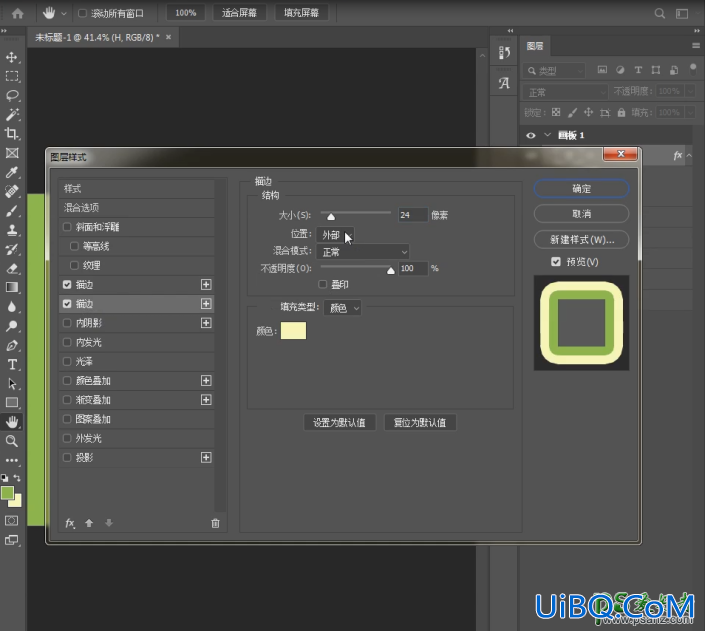This screenshot has width=705, height=631.
Task: Select the Zoom tool
Action: (x=12, y=441)
